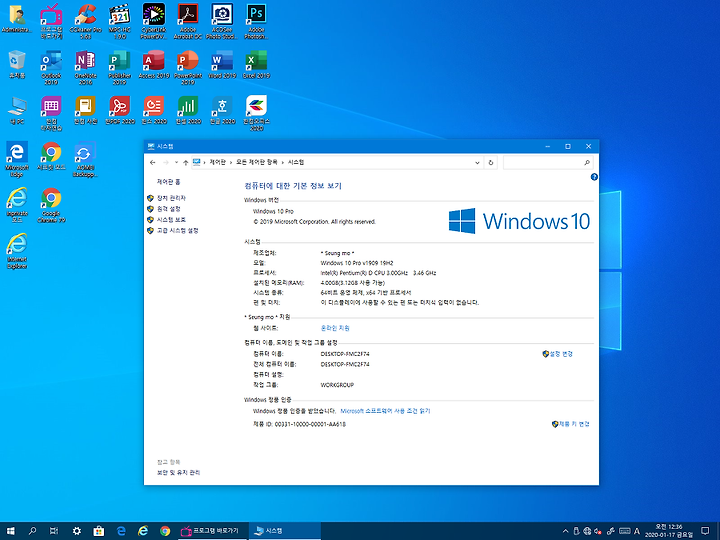
Task: Open CyberLink PowerDVD desktop shortcut
Action: (x=154, y=21)
